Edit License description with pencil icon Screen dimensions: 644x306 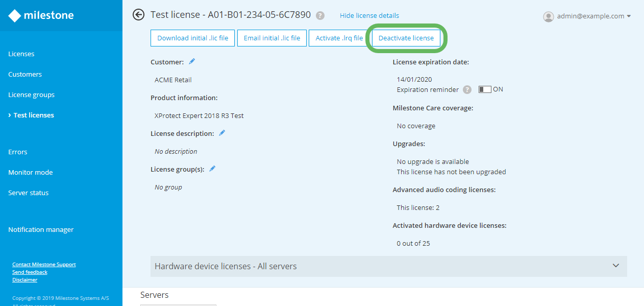pyautogui.click(x=222, y=133)
